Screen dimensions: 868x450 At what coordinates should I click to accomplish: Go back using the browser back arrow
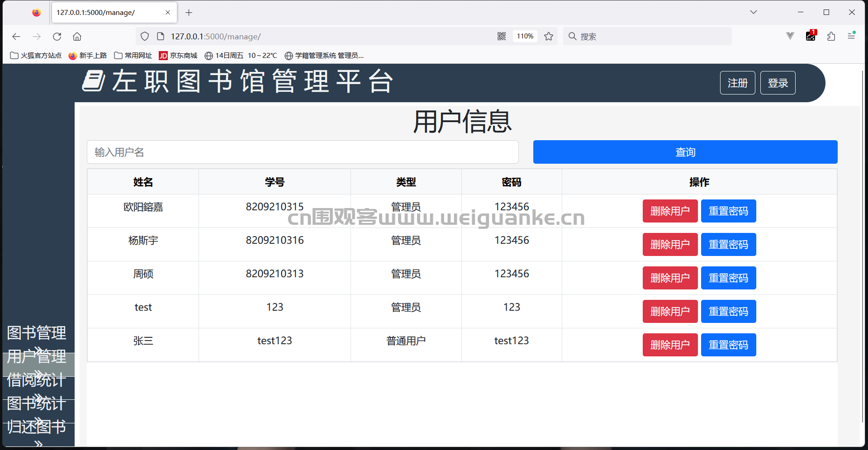(x=16, y=37)
